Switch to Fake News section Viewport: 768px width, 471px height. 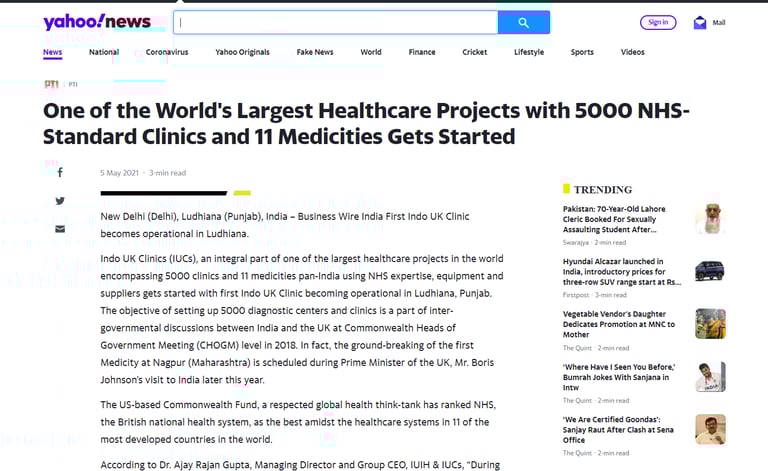pos(315,52)
